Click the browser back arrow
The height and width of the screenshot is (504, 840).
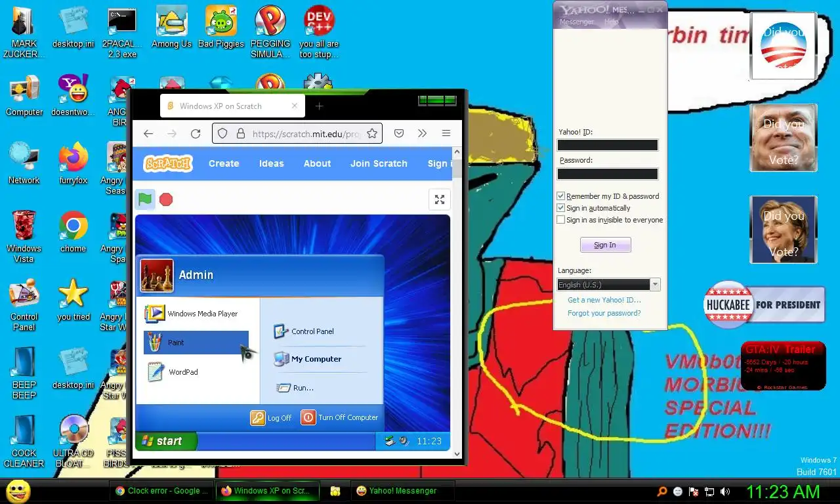(x=148, y=133)
